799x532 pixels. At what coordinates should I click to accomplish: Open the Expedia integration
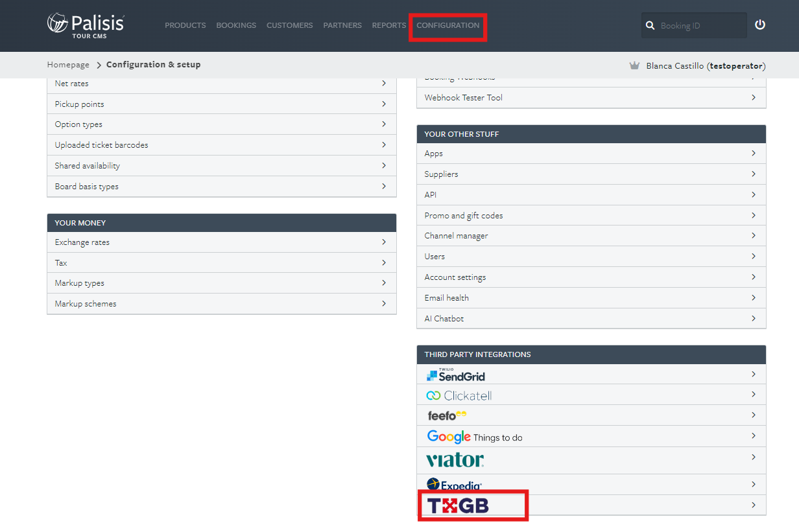591,484
